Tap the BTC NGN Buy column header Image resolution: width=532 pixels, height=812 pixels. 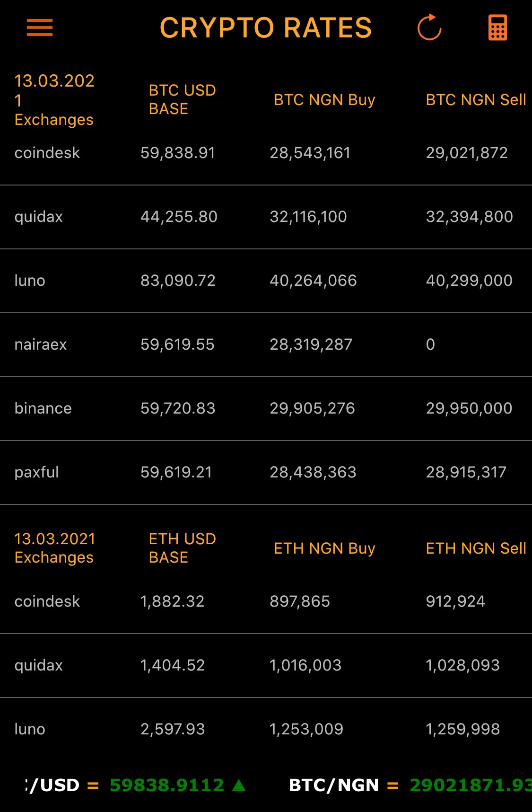[324, 100]
